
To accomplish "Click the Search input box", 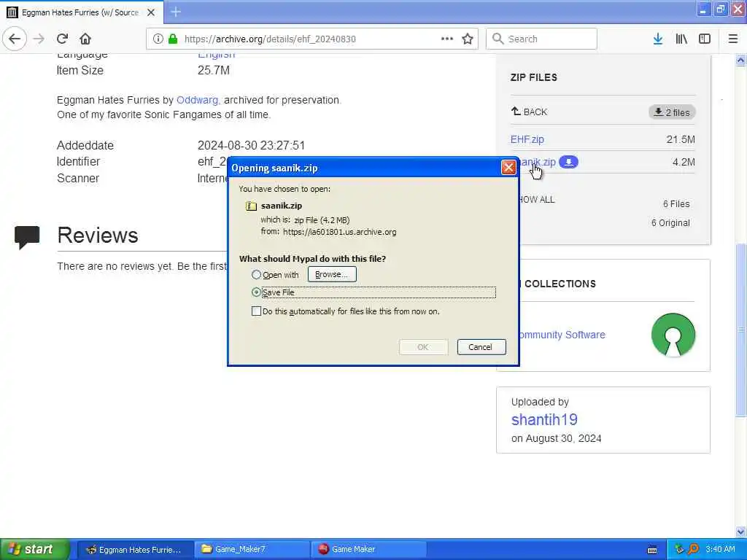I will (x=541, y=39).
